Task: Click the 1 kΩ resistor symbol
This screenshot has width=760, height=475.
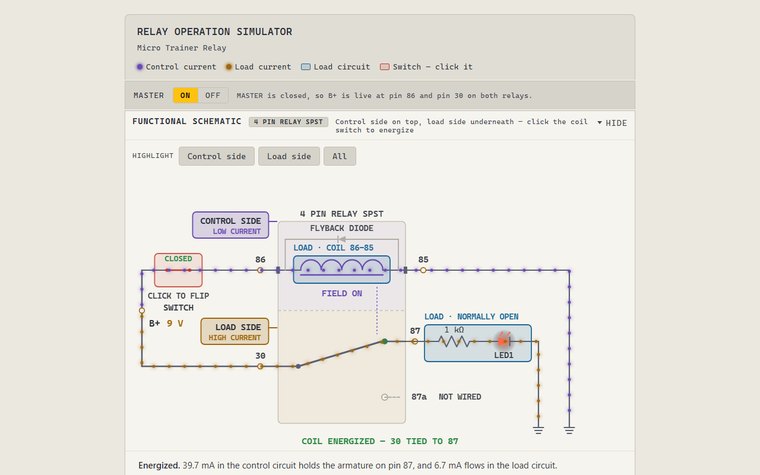Action: [454, 341]
